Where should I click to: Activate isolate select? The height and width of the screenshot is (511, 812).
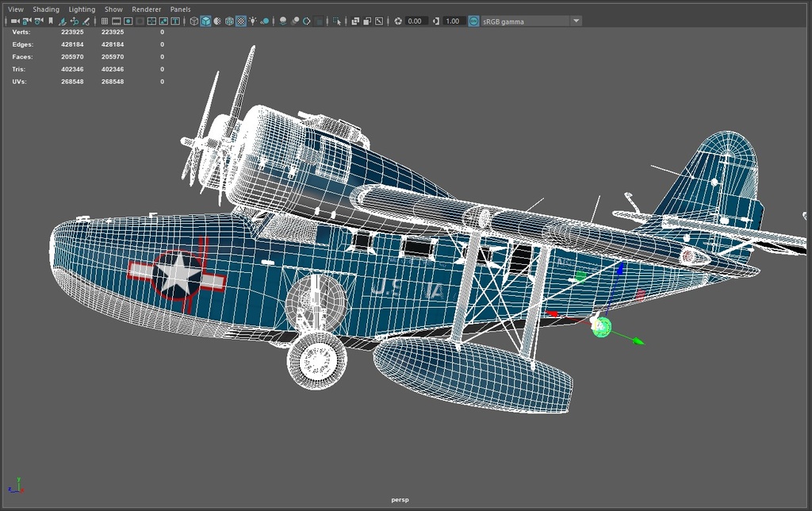337,21
